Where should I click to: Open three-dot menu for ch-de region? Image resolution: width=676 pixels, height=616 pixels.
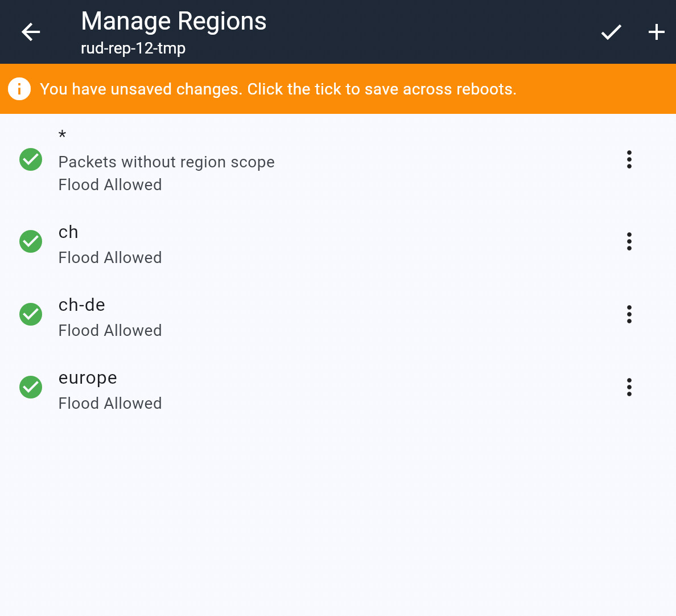pyautogui.click(x=629, y=314)
